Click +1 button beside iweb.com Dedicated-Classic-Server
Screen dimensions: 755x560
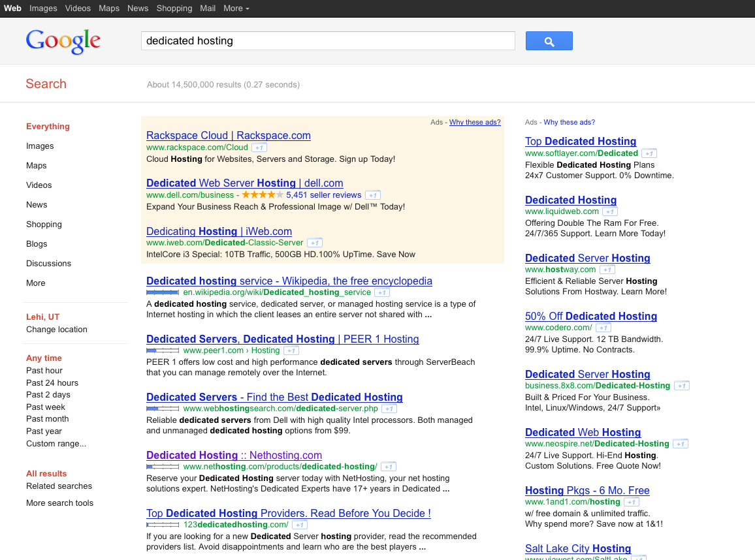pos(315,243)
